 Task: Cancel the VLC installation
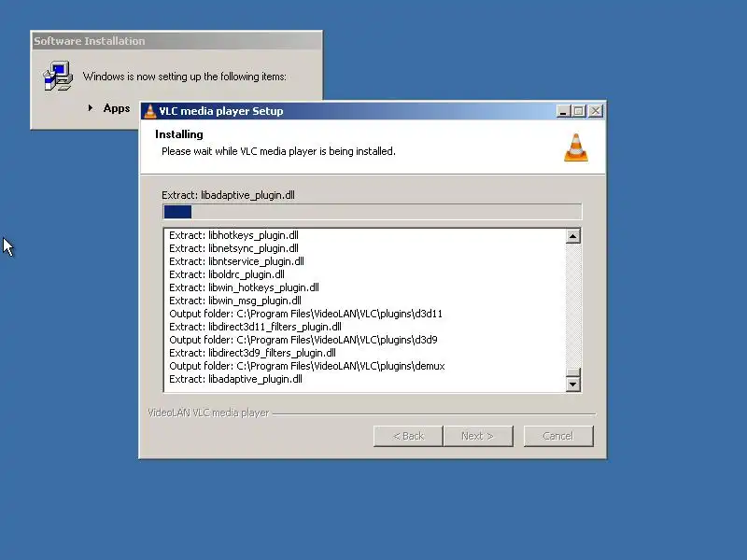(558, 436)
